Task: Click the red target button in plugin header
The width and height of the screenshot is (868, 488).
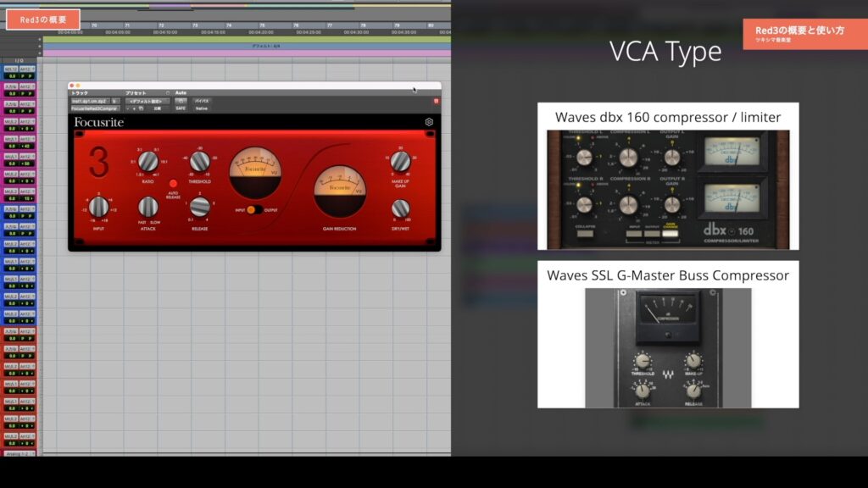Action: 437,102
